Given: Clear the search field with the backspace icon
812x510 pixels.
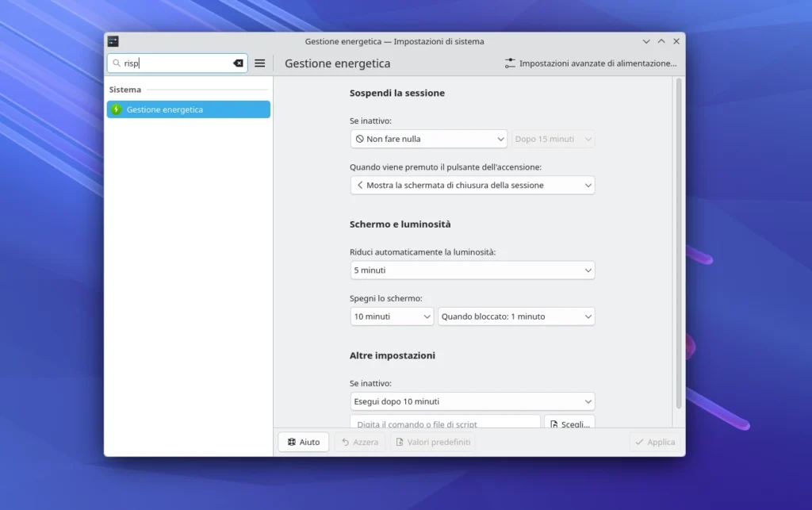Looking at the screenshot, I should tap(238, 63).
